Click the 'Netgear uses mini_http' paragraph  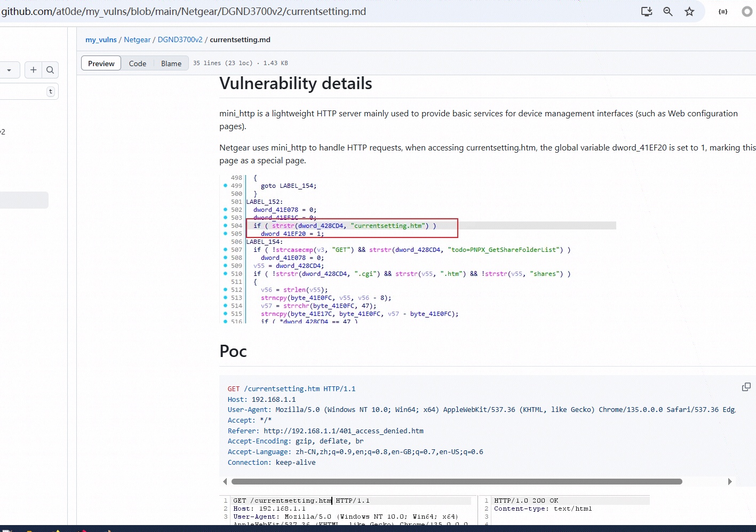(488, 154)
